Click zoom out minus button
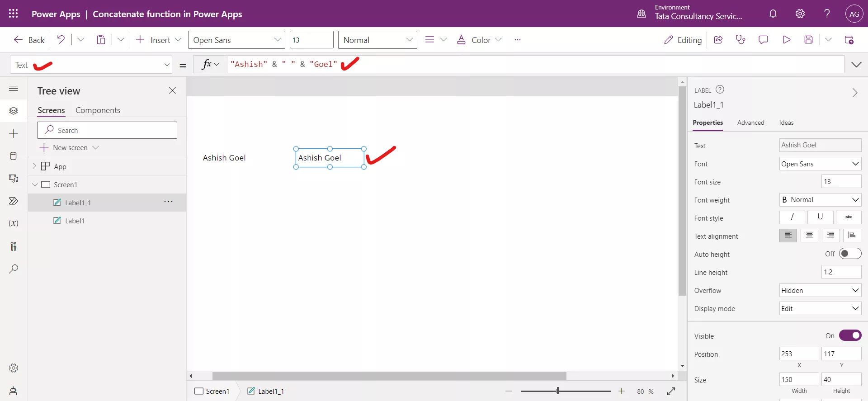This screenshot has height=401, width=868. coord(509,391)
